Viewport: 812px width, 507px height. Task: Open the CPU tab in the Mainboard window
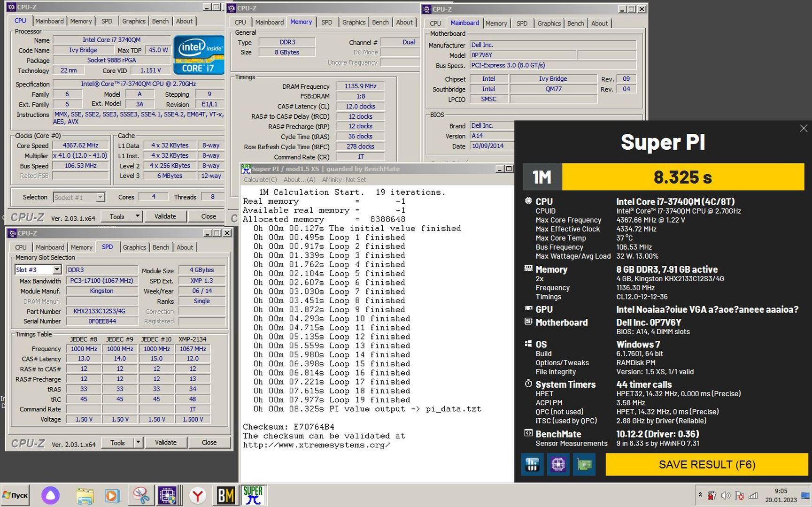pos(435,23)
